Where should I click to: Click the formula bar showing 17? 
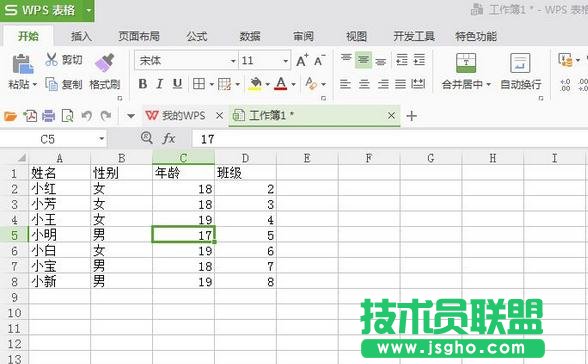[390, 139]
